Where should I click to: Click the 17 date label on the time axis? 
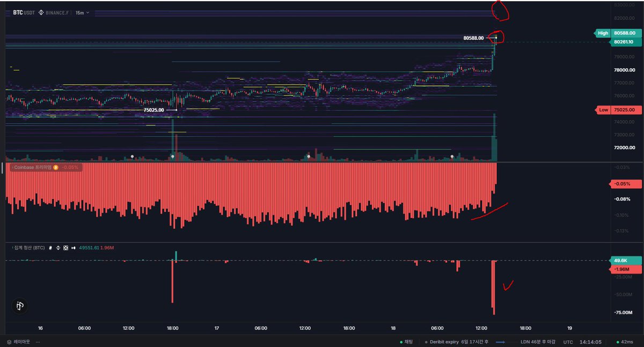click(217, 328)
